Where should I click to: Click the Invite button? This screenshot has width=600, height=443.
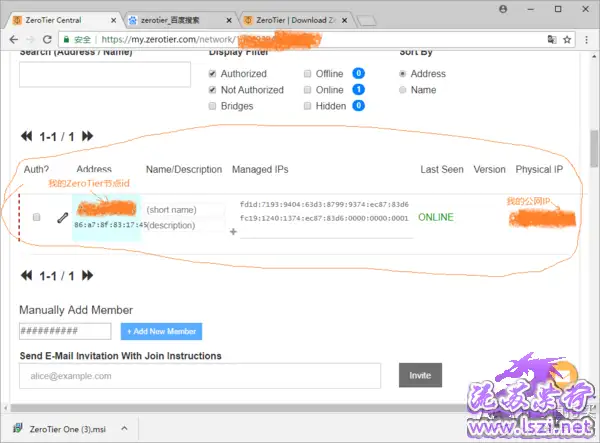[x=420, y=375]
